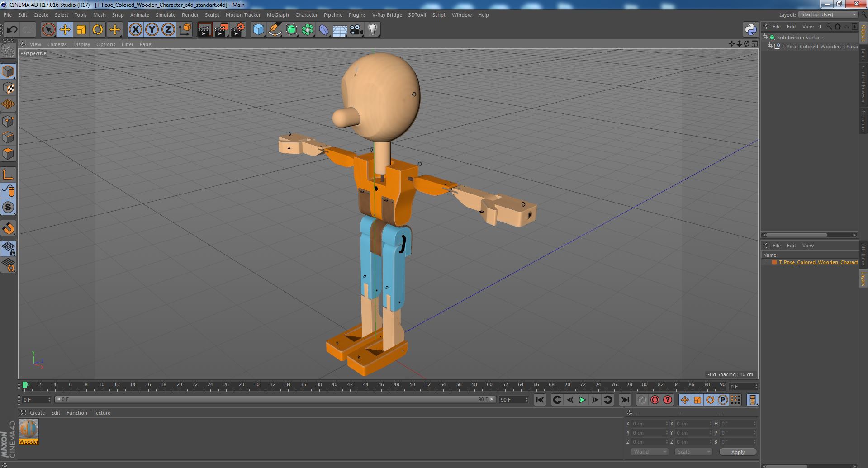This screenshot has width=868, height=468.
Task: Record active objects keyframe
Action: [642, 400]
